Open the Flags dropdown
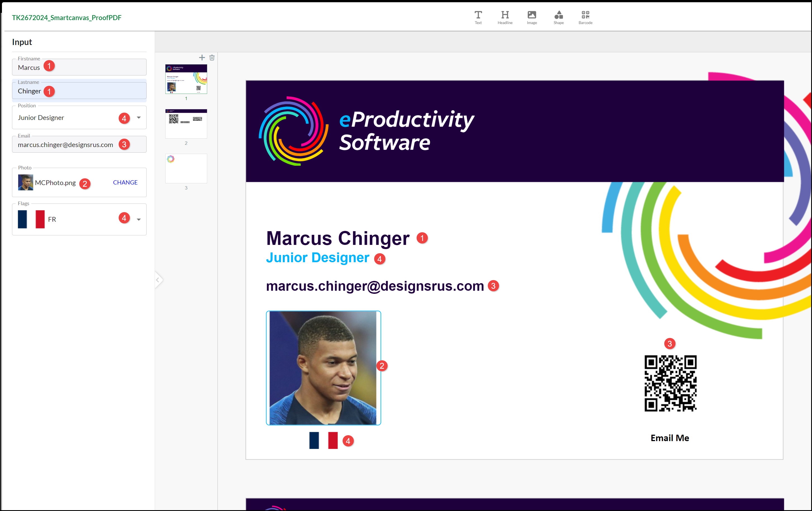The width and height of the screenshot is (812, 511). [x=138, y=219]
